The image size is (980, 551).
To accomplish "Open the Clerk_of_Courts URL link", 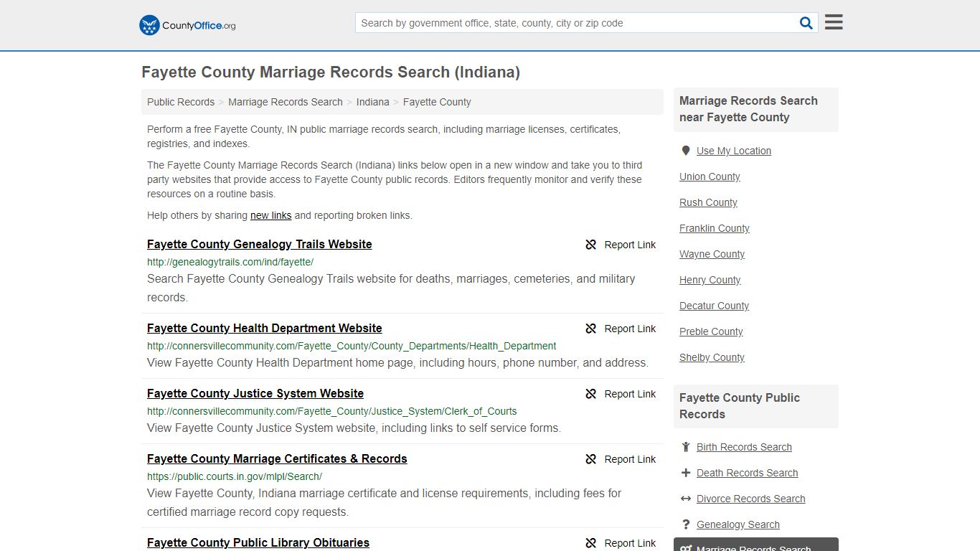I will tap(332, 411).
